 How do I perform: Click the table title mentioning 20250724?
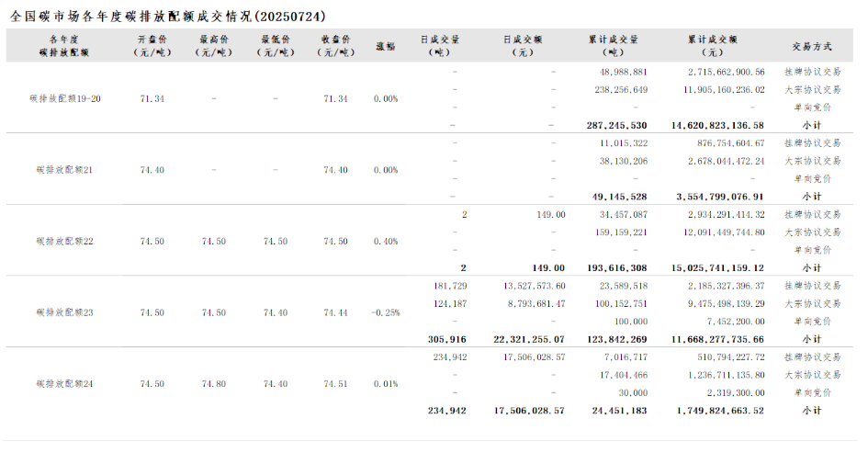click(x=167, y=17)
